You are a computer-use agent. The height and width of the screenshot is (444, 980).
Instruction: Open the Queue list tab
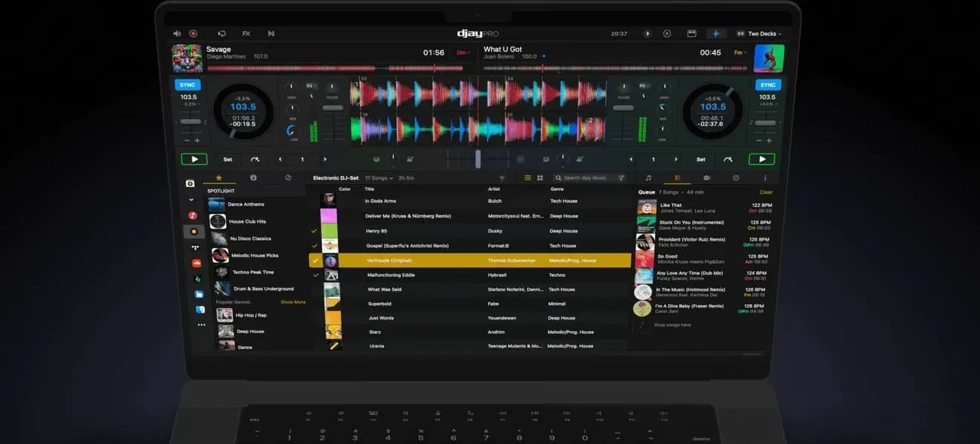pyautogui.click(x=677, y=178)
